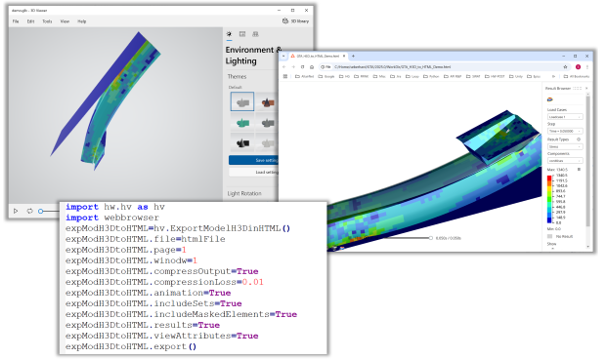Image resolution: width=598 pixels, height=360 pixels.
Task: Select the green theme thumbnail
Action: pos(242,123)
